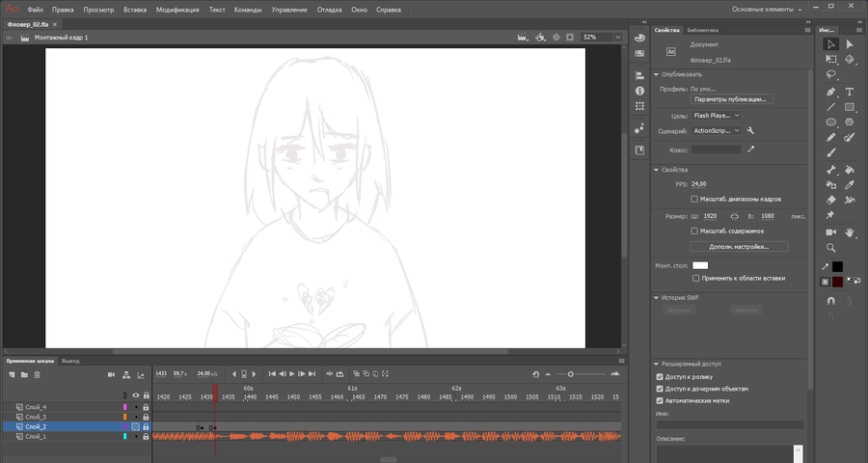Create a new layer folder
The image size is (868, 463).
click(x=24, y=375)
